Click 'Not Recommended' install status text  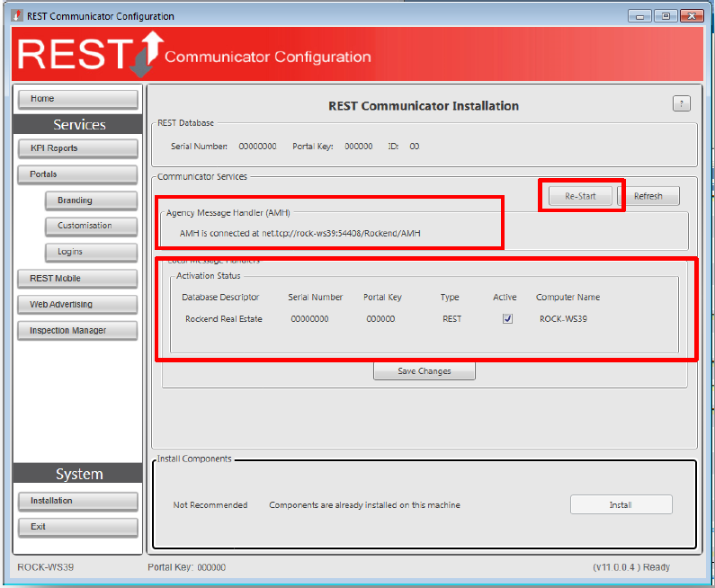[210, 505]
